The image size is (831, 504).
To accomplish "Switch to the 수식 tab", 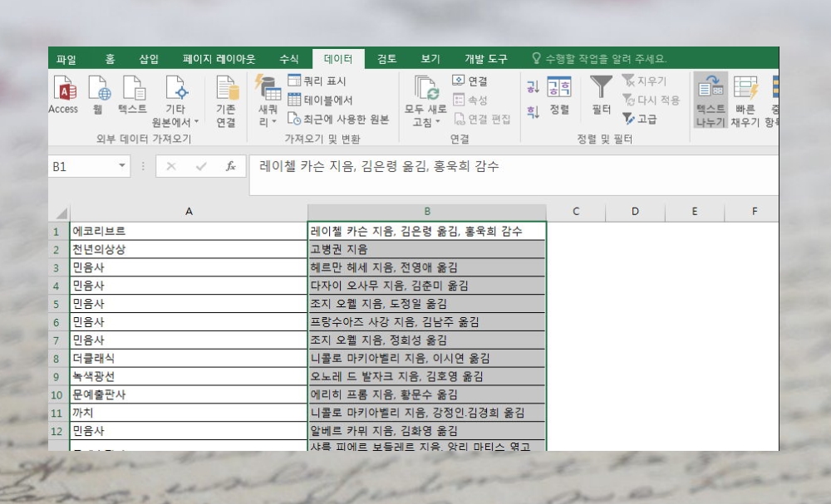I will pos(289,59).
